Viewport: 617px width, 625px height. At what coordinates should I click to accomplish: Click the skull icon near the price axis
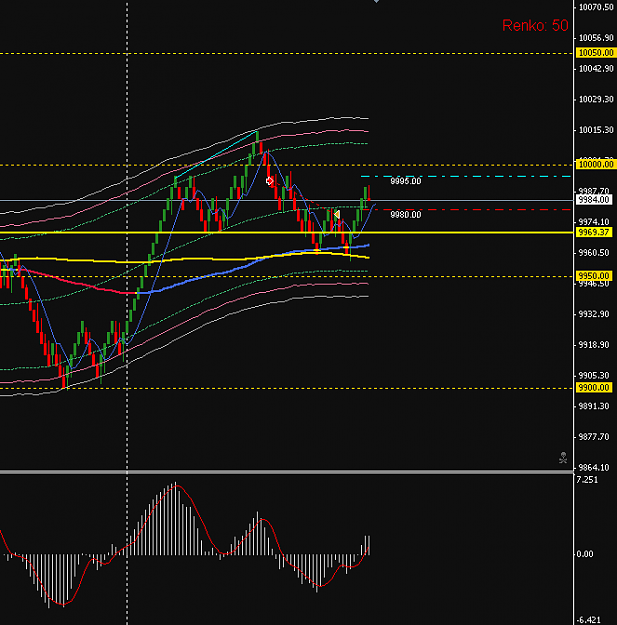[563, 458]
